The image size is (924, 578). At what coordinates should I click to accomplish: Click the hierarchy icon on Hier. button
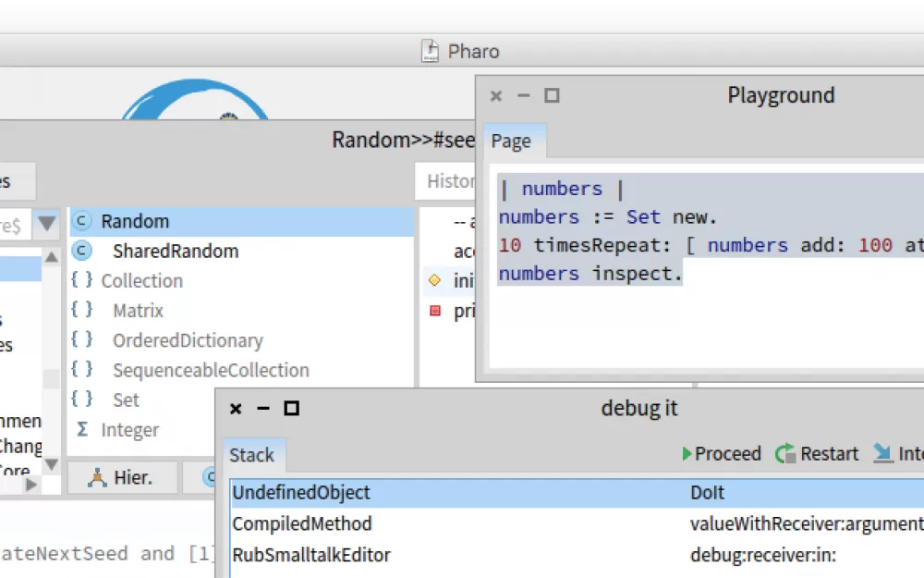click(x=97, y=477)
